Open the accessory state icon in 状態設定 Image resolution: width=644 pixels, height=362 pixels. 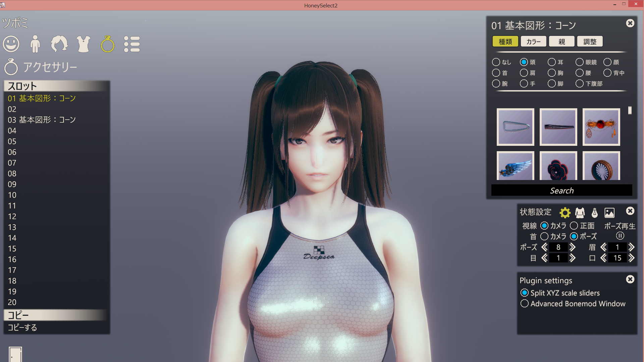595,213
